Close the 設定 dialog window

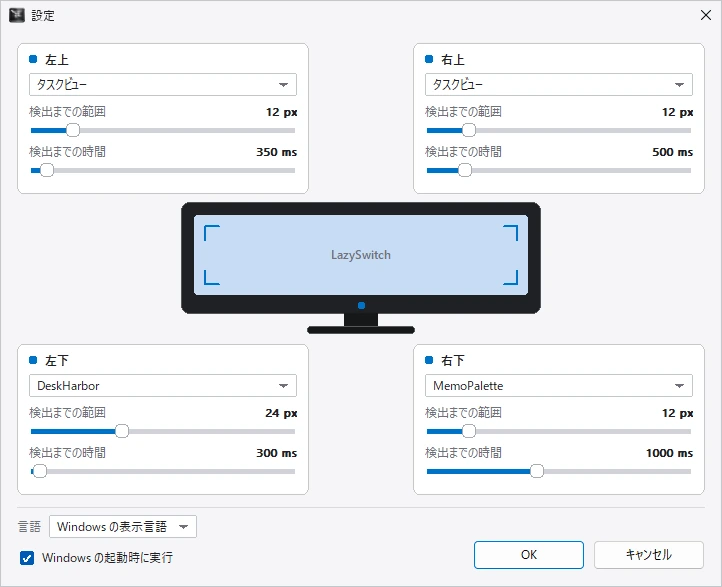click(x=706, y=15)
